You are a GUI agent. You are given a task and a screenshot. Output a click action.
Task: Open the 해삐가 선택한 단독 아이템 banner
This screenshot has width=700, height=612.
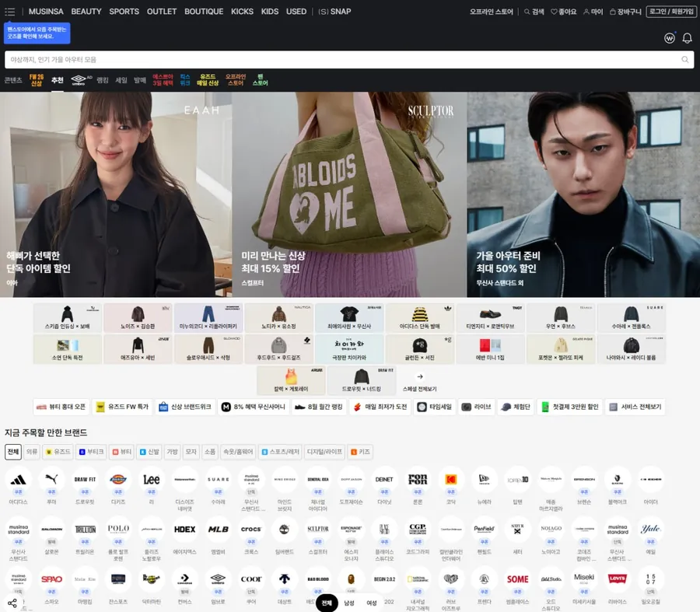tap(116, 194)
